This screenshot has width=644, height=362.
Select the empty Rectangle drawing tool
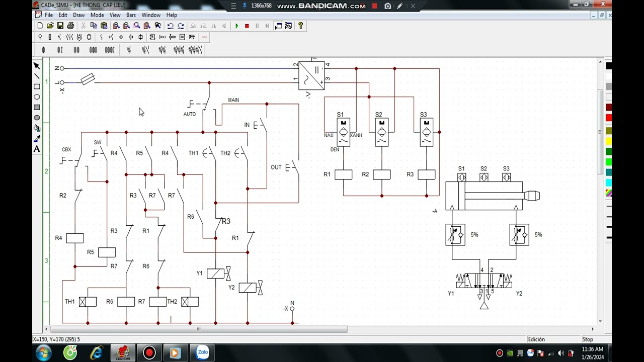pyautogui.click(x=37, y=86)
